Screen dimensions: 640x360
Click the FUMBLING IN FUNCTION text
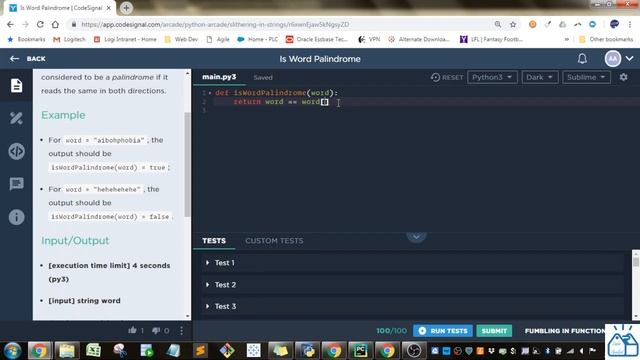click(x=565, y=331)
